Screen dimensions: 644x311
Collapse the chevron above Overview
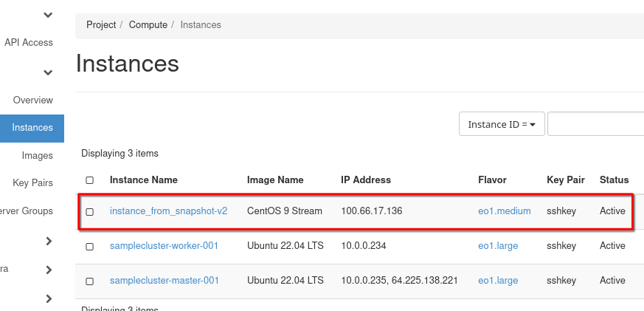[x=48, y=72]
